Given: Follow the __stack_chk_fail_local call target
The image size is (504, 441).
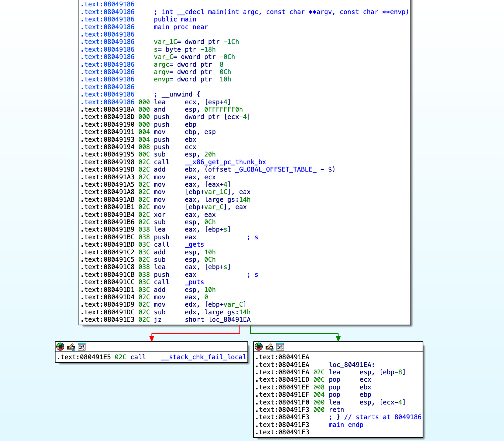Looking at the screenshot, I should pyautogui.click(x=204, y=357).
